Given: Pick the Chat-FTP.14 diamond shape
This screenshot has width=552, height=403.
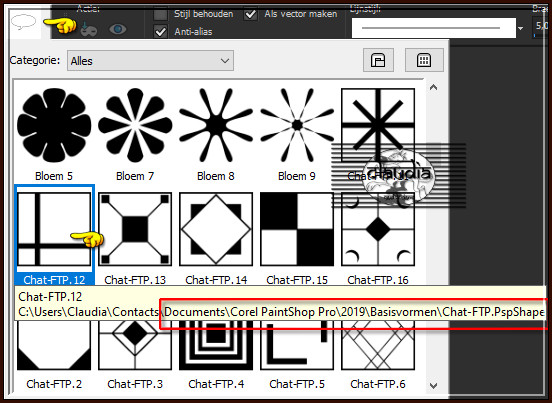Looking at the screenshot, I should pyautogui.click(x=216, y=229).
